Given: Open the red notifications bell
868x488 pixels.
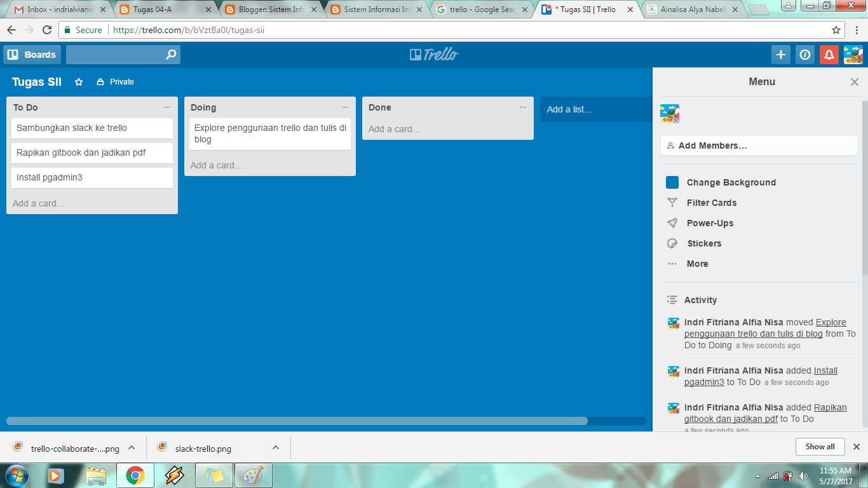Looking at the screenshot, I should tap(829, 55).
